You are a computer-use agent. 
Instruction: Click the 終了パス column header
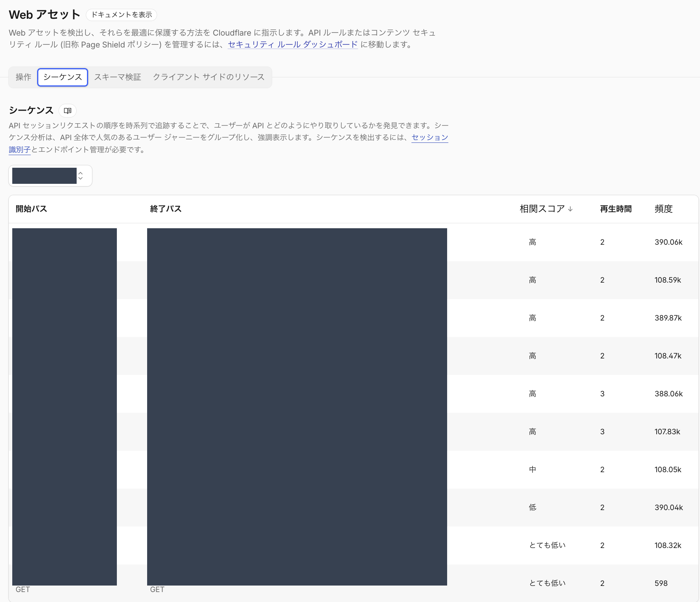tap(166, 209)
